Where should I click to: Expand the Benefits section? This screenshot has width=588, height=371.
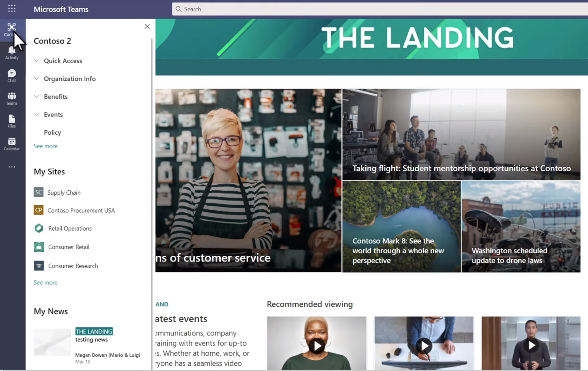coord(36,96)
